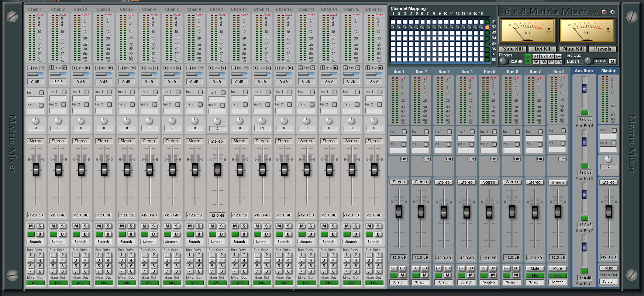Turn the Chan 1 pan knob
Image resolution: width=644 pixels, height=296 pixels.
tap(35, 121)
